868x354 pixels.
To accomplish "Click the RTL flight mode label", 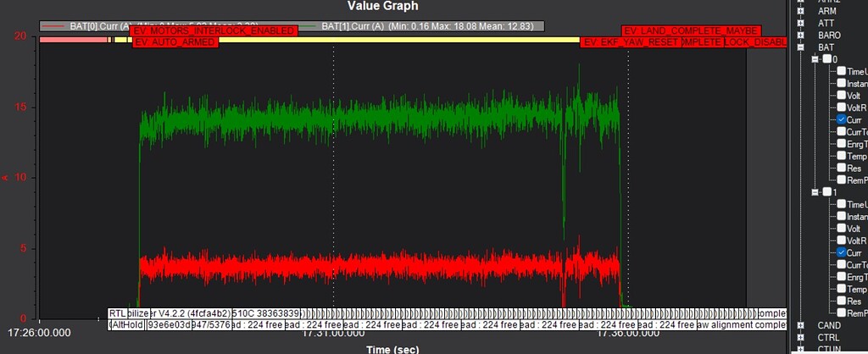I will click(x=117, y=313).
